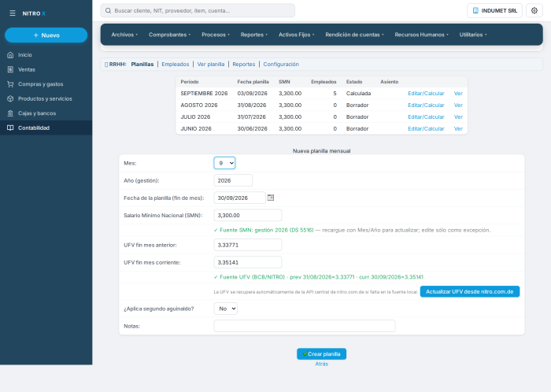Click Ver for JUNIO 2026
Screen dimensions: 551x392
458,128
